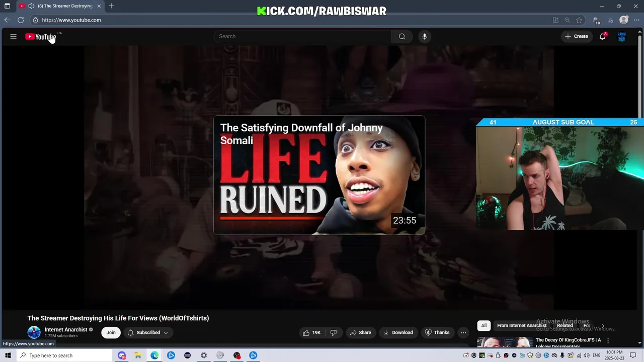Click the video title text
Image resolution: width=644 pixels, height=362 pixels.
118,318
